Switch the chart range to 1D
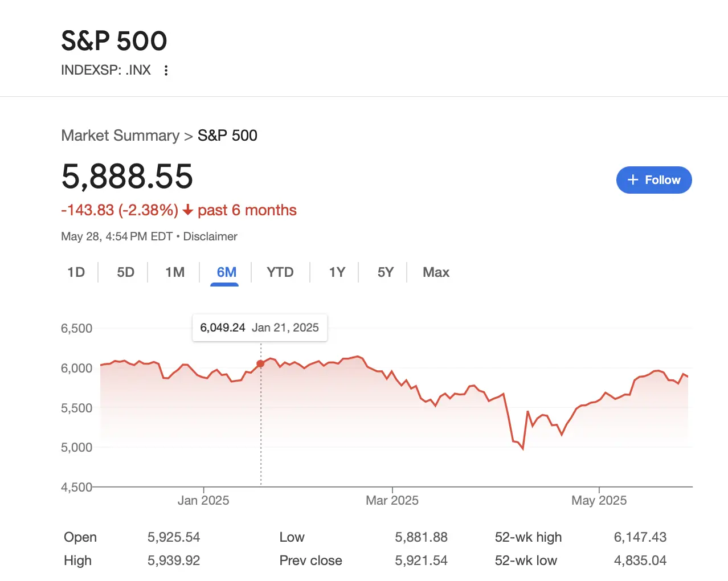Screen dimensions: 728x581 click(76, 272)
